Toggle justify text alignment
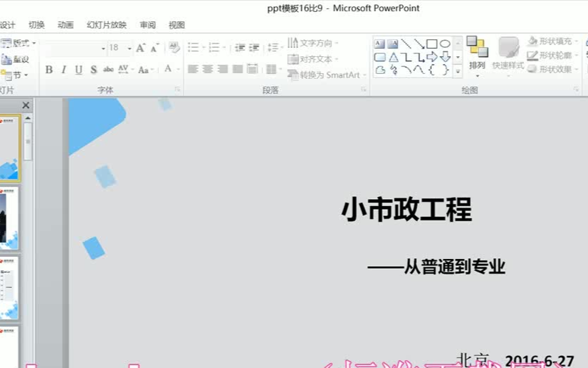The width and height of the screenshot is (588, 368). tap(238, 69)
